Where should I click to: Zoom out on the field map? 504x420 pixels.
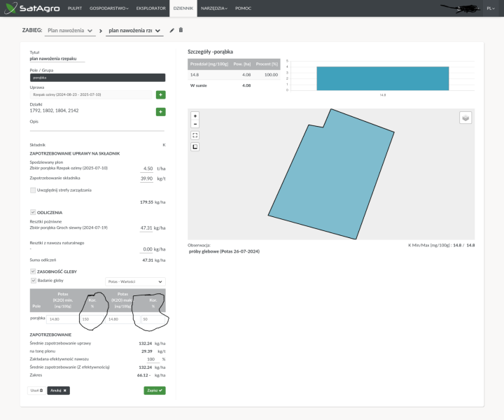195,124
